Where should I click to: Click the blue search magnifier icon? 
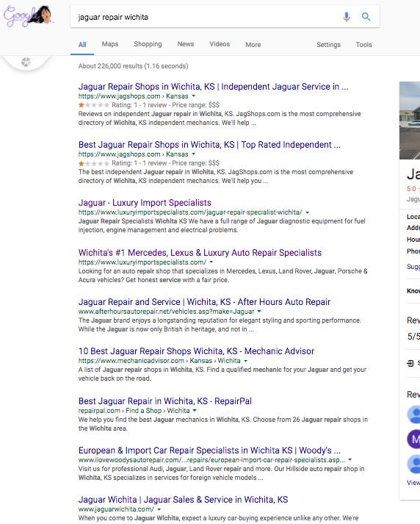click(x=366, y=17)
